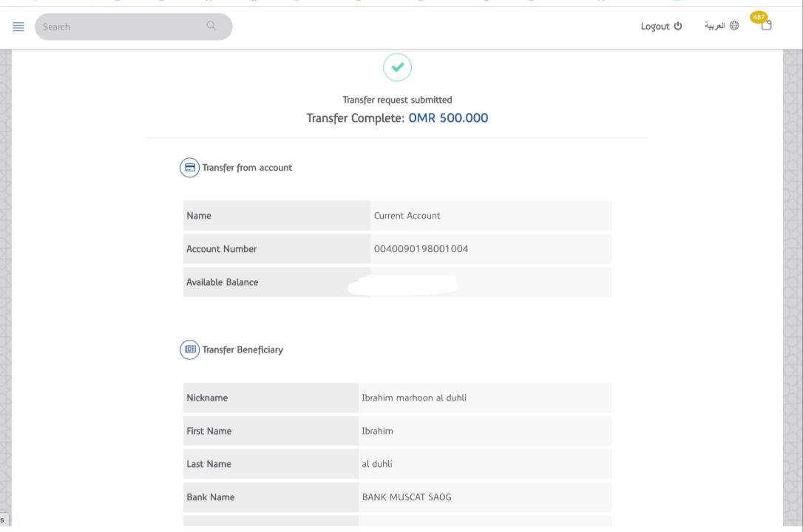Open the notifications inbox icon
This screenshot has height=532, width=803.
pyautogui.click(x=766, y=26)
